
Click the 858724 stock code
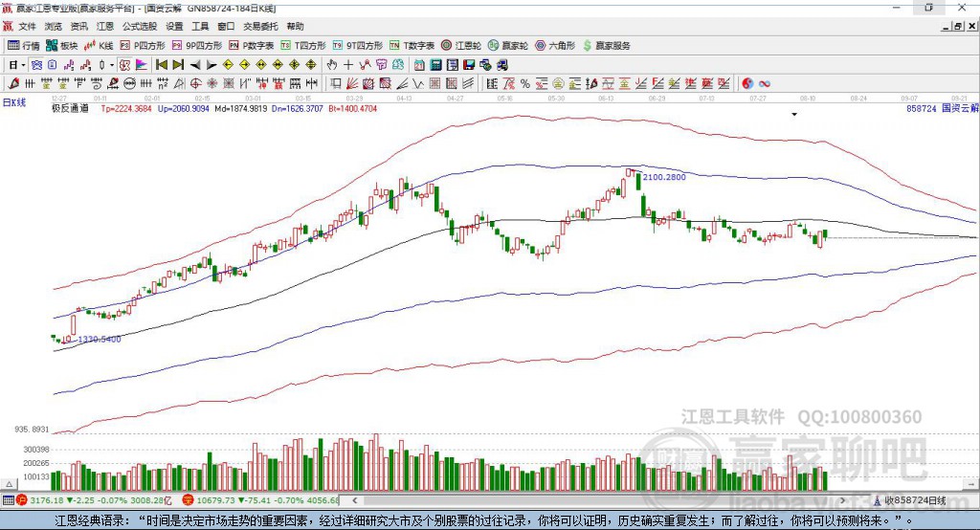[x=922, y=108]
